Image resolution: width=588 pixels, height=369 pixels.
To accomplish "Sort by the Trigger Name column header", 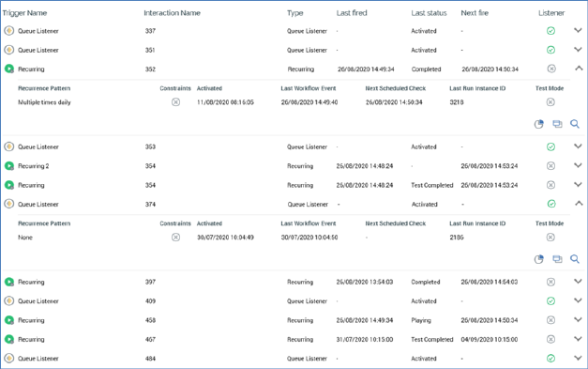I will [24, 13].
